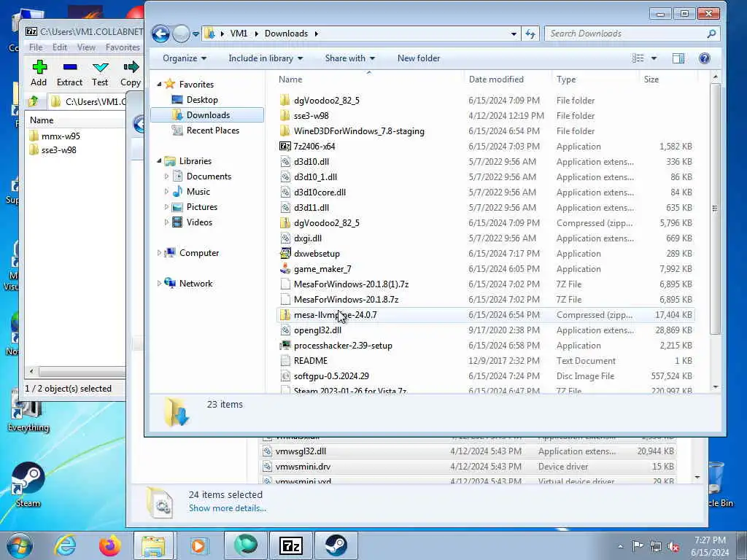Select Videos library
The width and height of the screenshot is (747, 560).
tap(199, 222)
